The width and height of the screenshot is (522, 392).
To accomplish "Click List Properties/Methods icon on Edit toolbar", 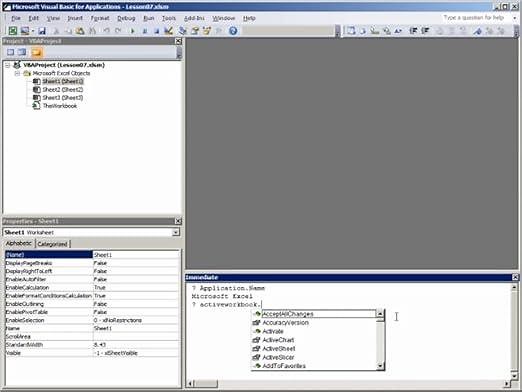I will pyautogui.click(x=351, y=31).
